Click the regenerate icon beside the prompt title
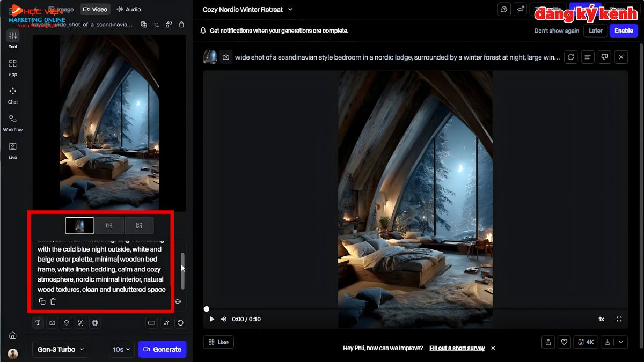The image size is (644, 362). pos(570,57)
